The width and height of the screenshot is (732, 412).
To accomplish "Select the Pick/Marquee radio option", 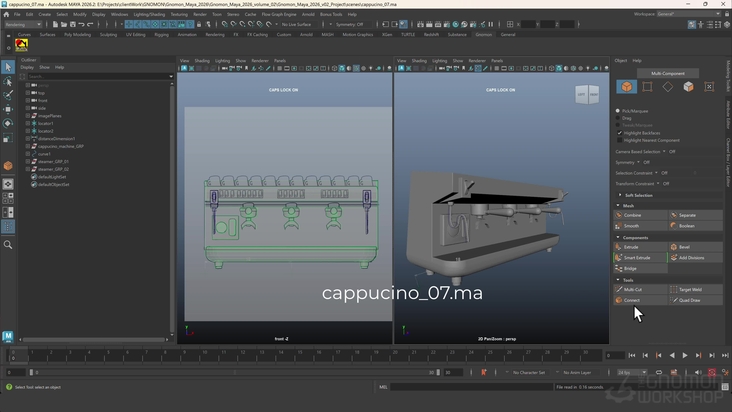I will (x=619, y=111).
